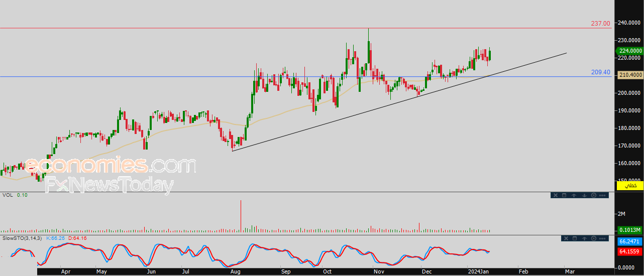The width and height of the screenshot is (644, 276).
Task: Click the 2M volume axis label
Action: pyautogui.click(x=621, y=214)
